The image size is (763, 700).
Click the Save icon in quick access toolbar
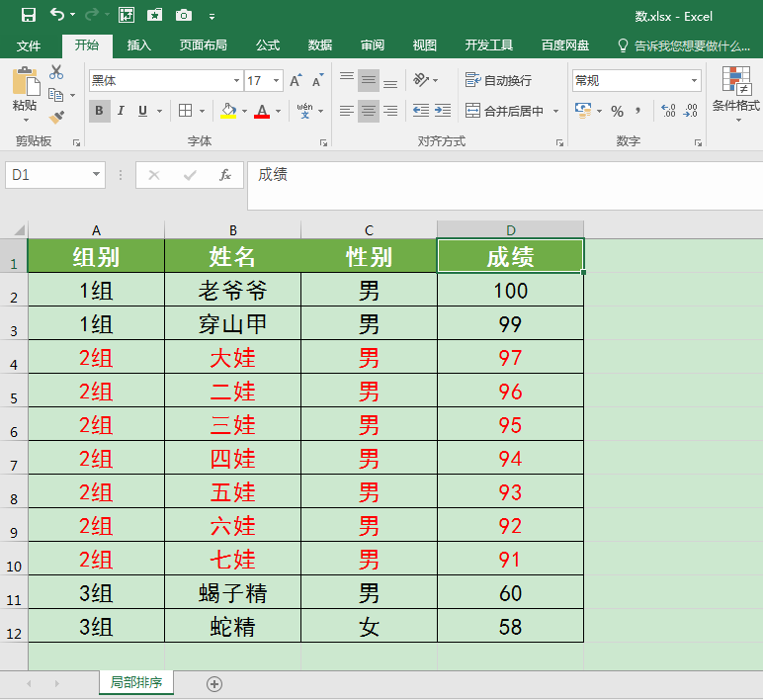click(29, 16)
